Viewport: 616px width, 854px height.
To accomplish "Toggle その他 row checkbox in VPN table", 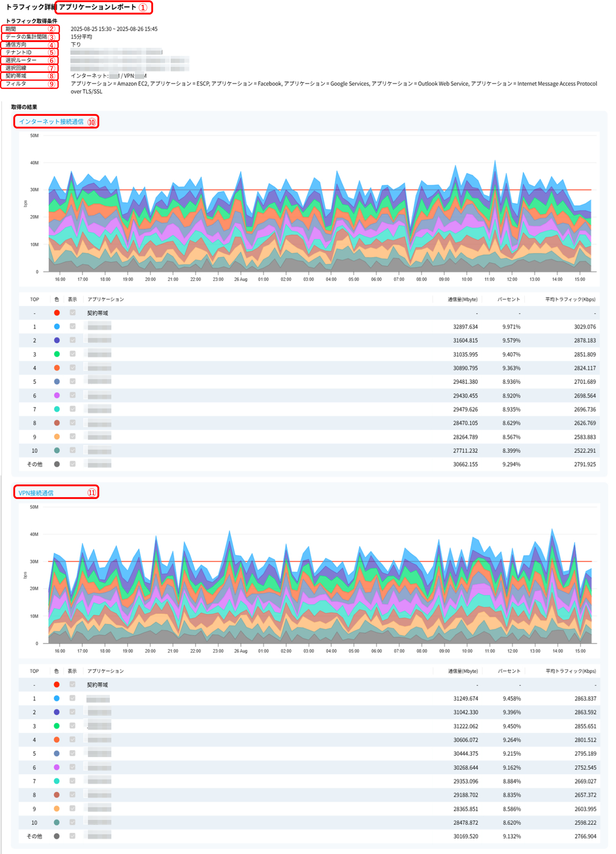I will pyautogui.click(x=72, y=836).
